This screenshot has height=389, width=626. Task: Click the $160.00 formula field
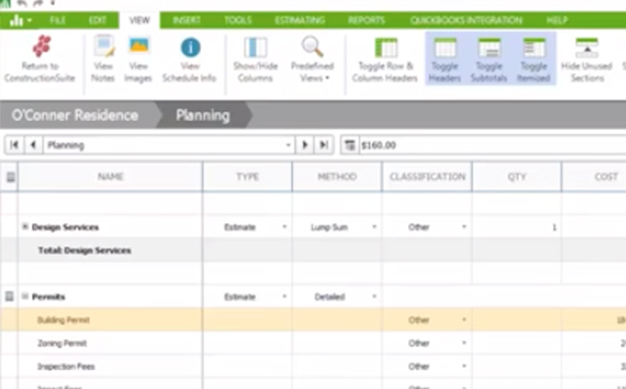(x=492, y=145)
